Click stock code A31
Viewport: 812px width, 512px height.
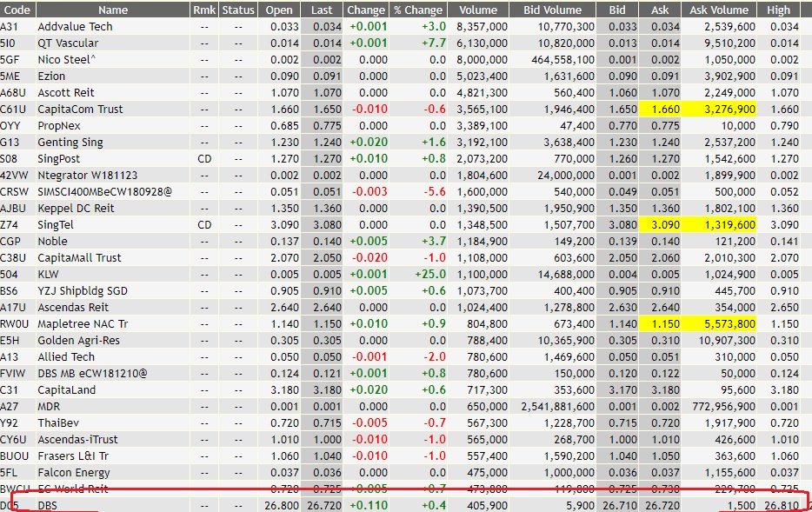10,26
